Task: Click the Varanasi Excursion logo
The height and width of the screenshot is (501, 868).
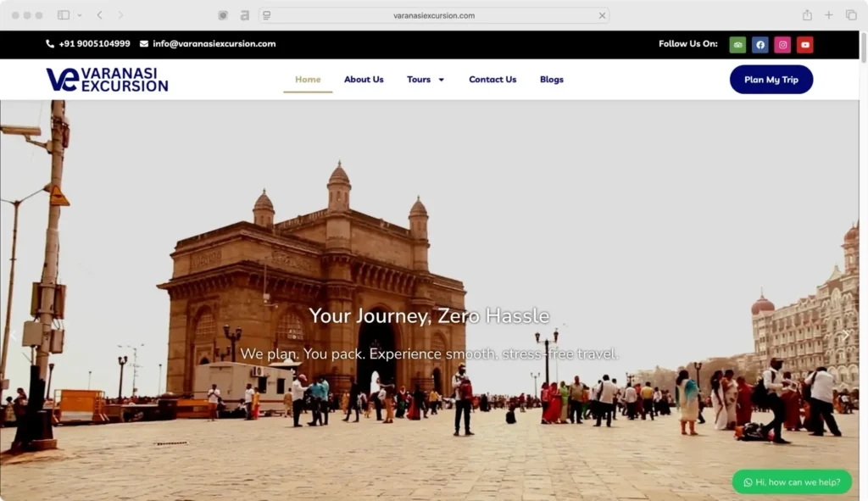Action: coord(107,79)
